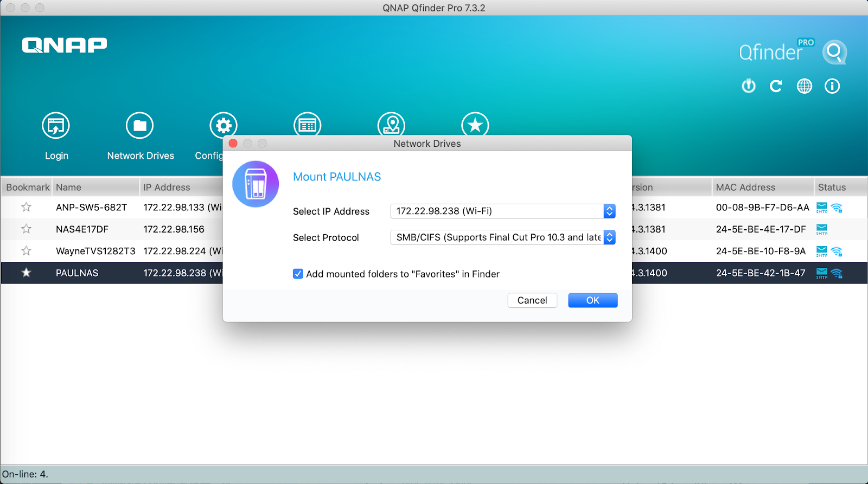Click the QNAP logo
868x484 pixels.
(65, 45)
